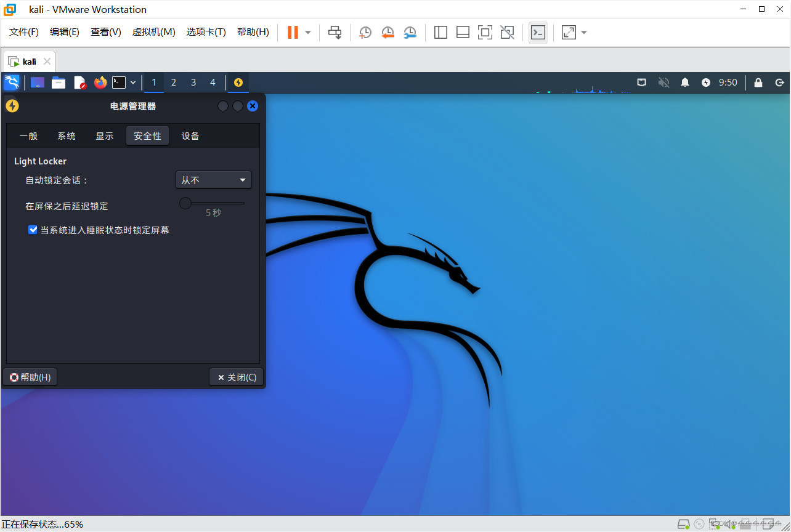The image size is (791, 532).
Task: Pause the virtual machine in VMware toolbar
Action: [x=293, y=32]
